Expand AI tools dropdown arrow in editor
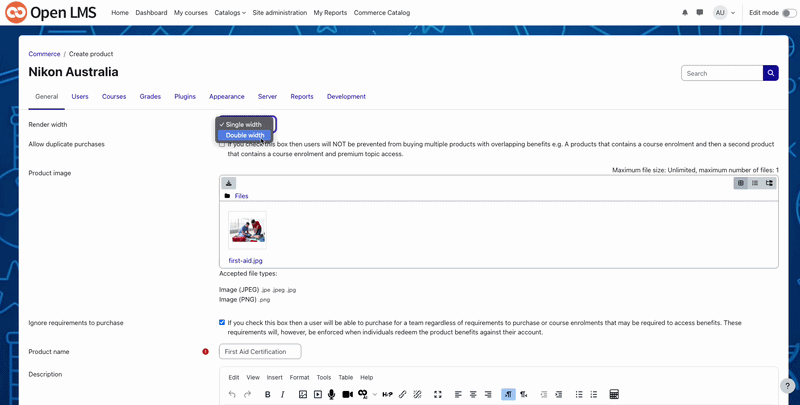Screen dimensions: 800x405 click(x=375, y=394)
